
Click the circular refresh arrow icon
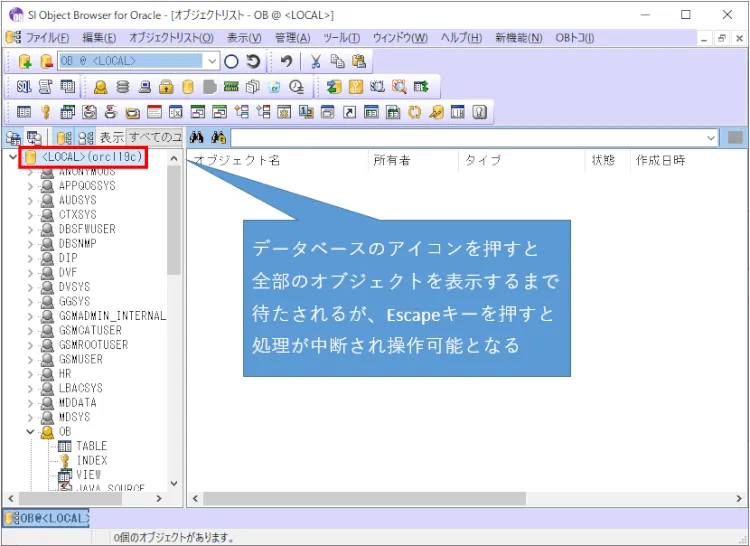pos(253,61)
